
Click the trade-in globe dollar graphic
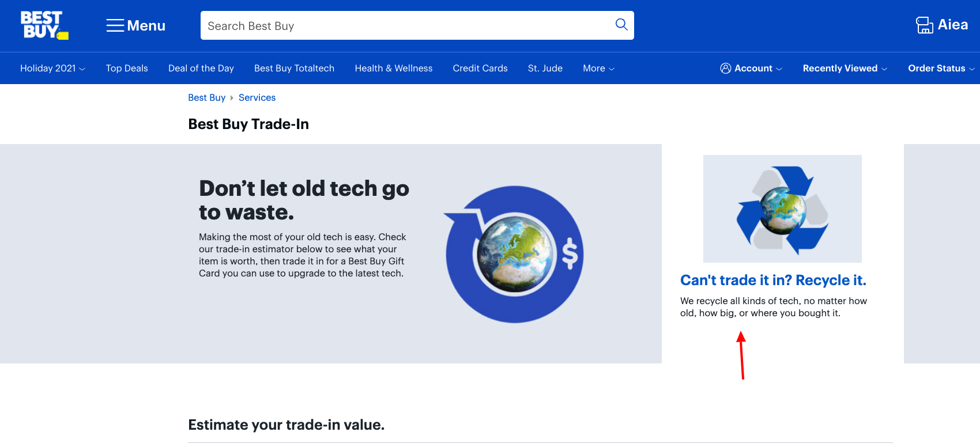click(x=514, y=254)
